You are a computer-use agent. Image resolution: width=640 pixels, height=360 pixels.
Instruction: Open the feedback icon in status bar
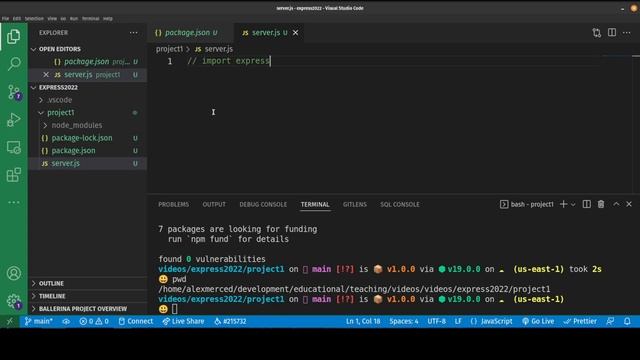tap(610, 322)
